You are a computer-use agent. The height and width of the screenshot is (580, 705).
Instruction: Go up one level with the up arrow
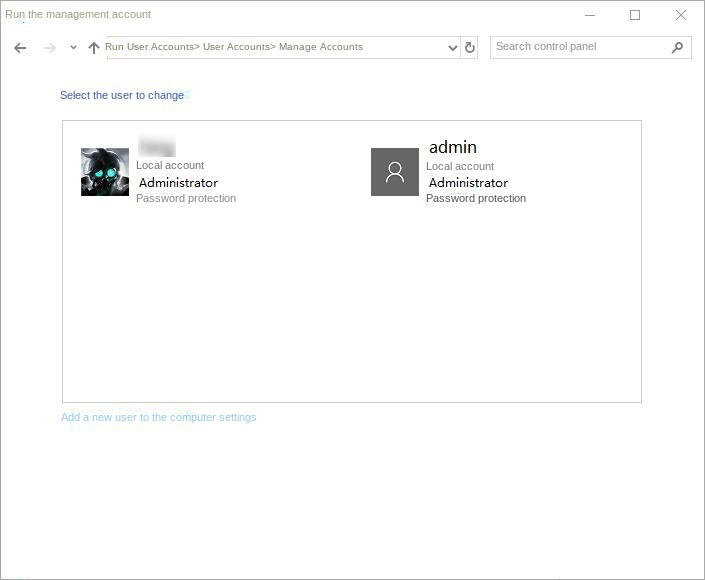point(94,48)
